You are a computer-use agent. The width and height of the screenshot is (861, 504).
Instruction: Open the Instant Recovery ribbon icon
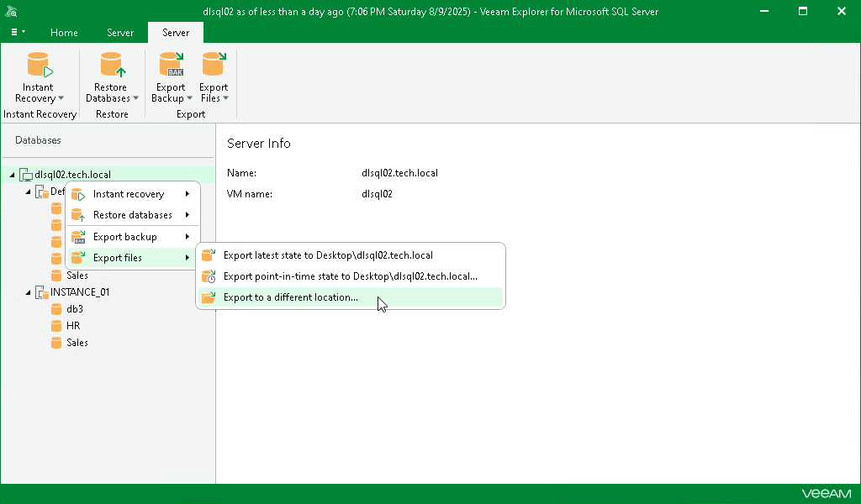click(x=38, y=66)
